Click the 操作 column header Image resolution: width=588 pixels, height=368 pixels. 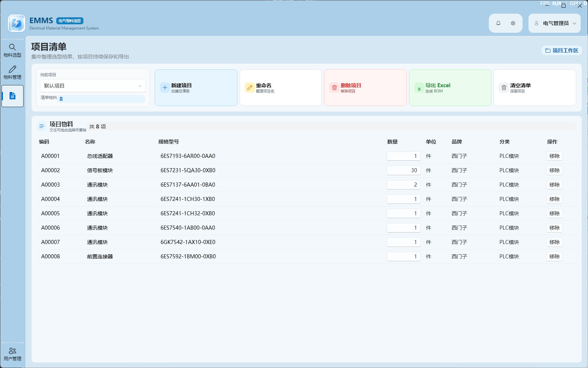(552, 142)
